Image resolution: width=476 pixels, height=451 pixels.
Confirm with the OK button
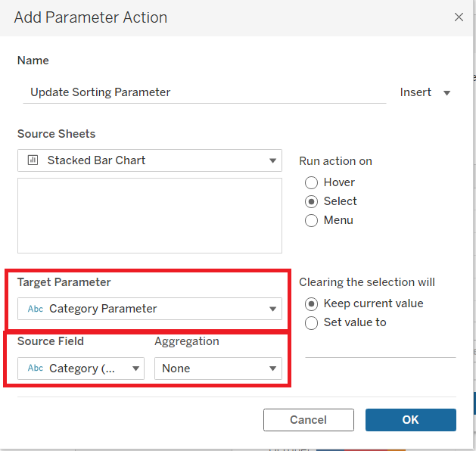pos(410,420)
